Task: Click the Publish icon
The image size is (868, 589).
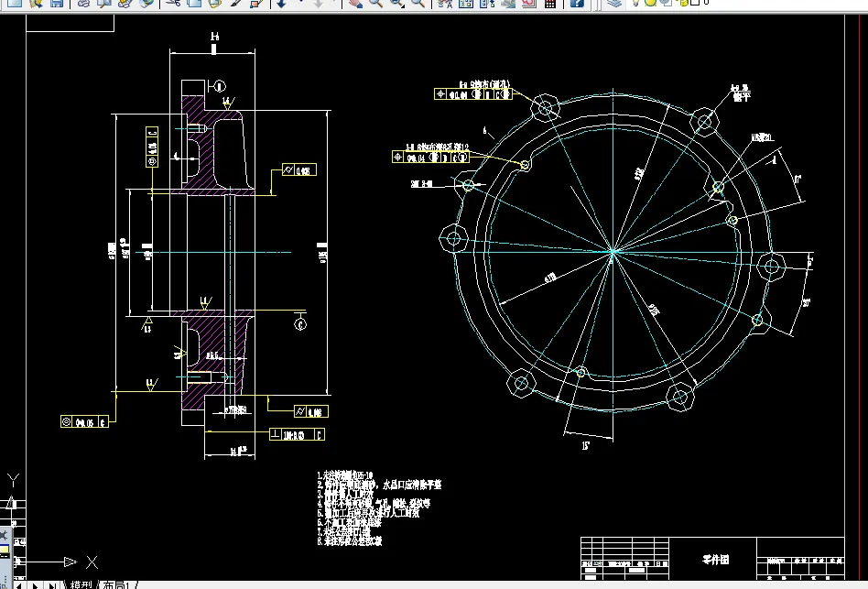Action: tap(125, 3)
